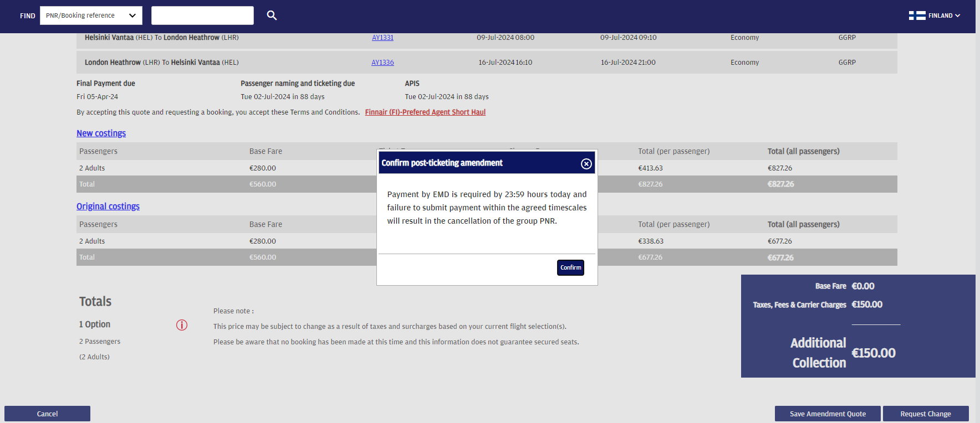980x423 pixels.
Task: Click the Find search input field
Action: (x=202, y=16)
